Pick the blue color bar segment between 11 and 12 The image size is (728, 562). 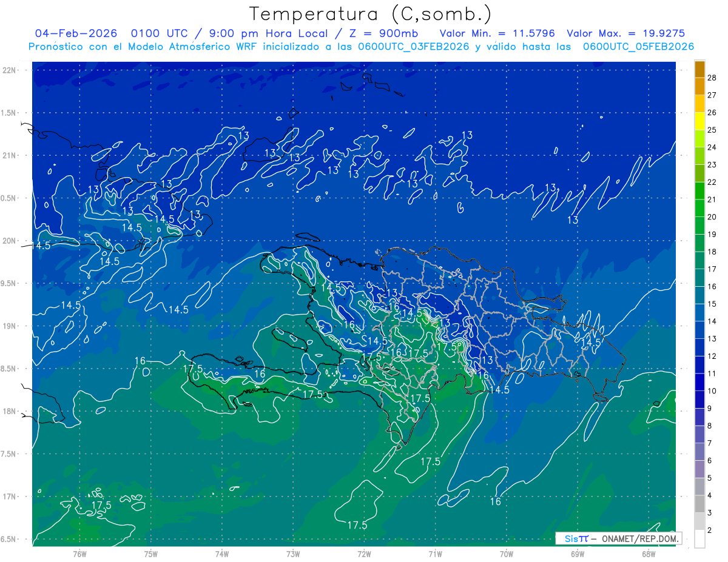(700, 365)
